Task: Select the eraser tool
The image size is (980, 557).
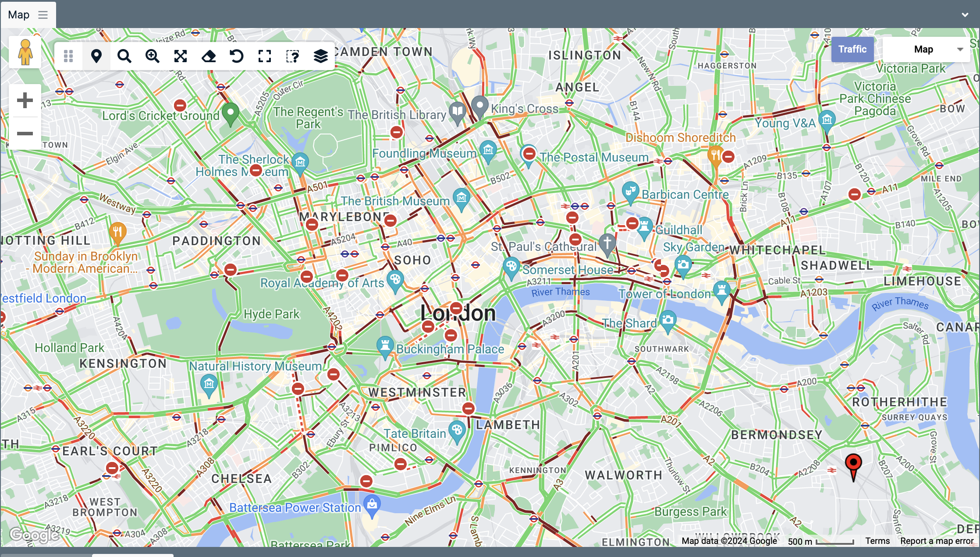Action: [209, 56]
